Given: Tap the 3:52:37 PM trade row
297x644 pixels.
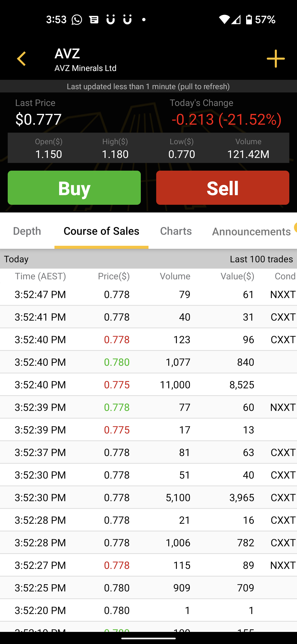Looking at the screenshot, I should click(148, 452).
